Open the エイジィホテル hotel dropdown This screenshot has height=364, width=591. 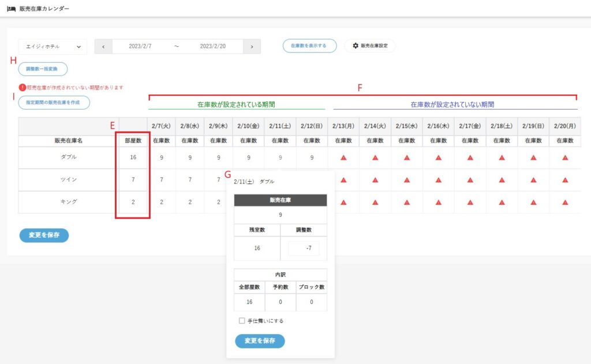(x=53, y=47)
